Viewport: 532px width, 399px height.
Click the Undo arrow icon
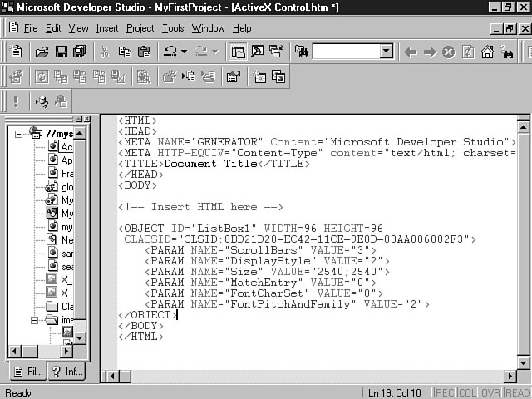point(169,52)
